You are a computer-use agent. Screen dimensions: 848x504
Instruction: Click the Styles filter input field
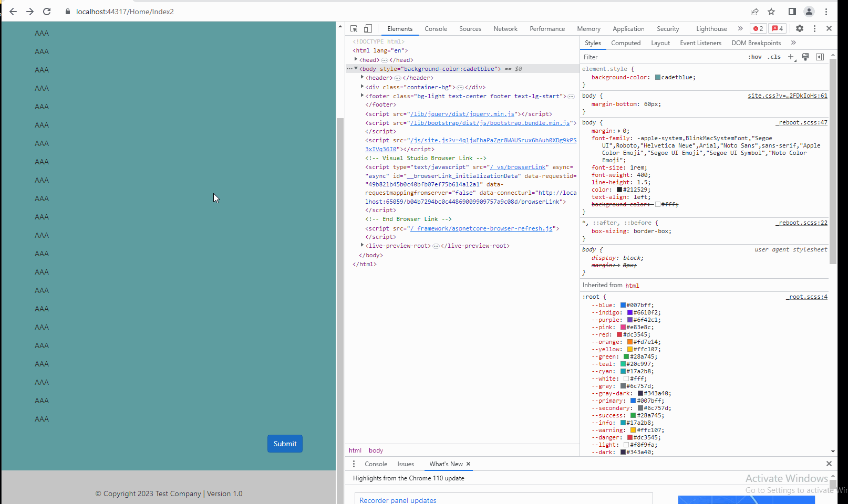(662, 57)
